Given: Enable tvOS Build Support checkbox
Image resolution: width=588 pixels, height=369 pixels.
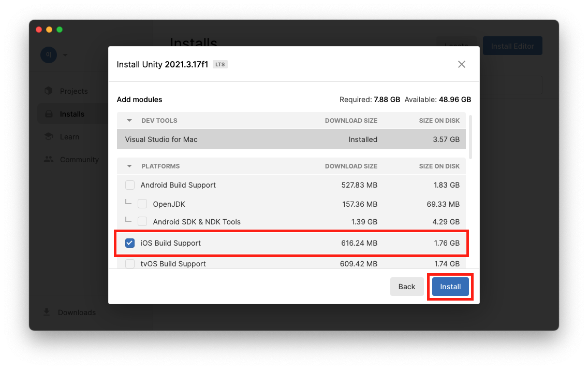Looking at the screenshot, I should point(130,263).
